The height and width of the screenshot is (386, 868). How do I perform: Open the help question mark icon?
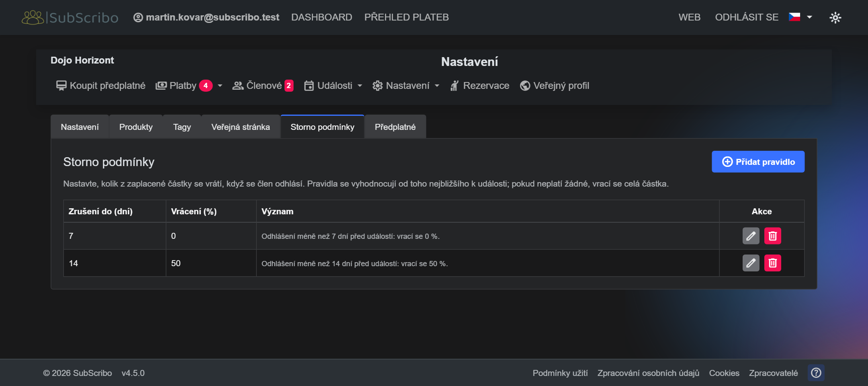point(816,373)
